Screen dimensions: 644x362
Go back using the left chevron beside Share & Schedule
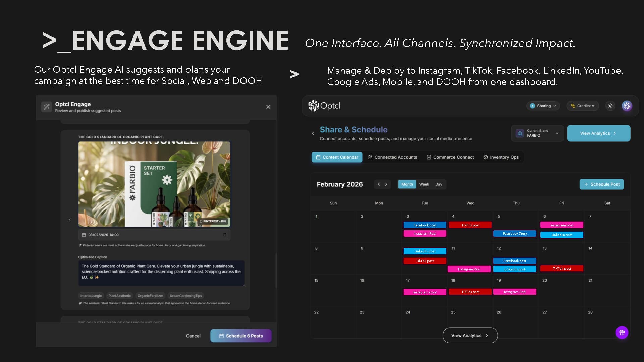coord(313,133)
